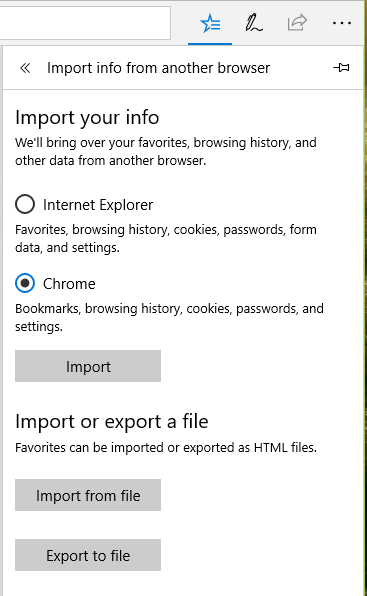Screen dimensions: 367x596
Task: Open the More actions ellipsis menu
Action: coord(342,23)
